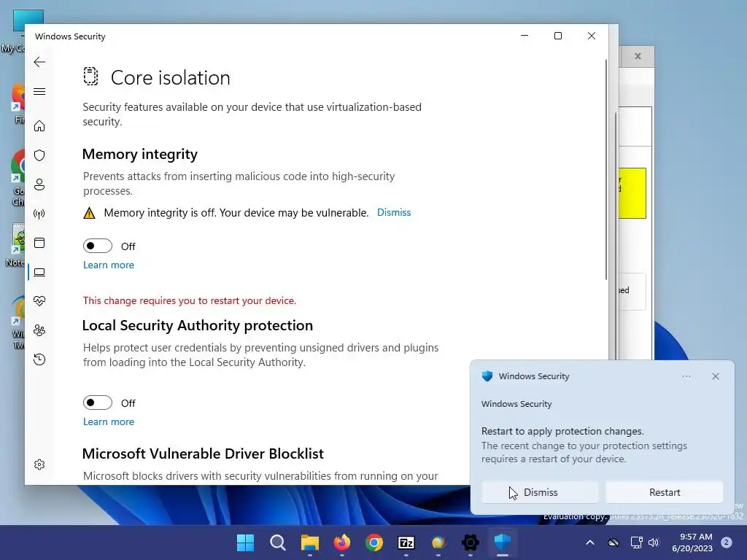Open volume speaker tray icon
The width and height of the screenshot is (747, 560).
click(x=654, y=542)
